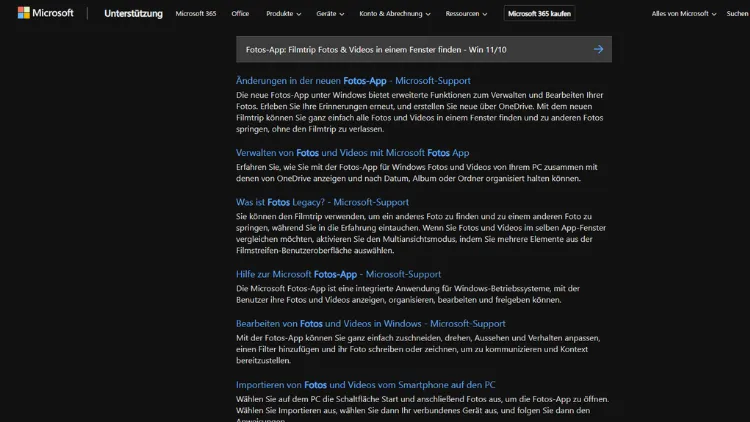750x422 pixels.
Task: Click Microsoft 365 kaufen button
Action: pyautogui.click(x=540, y=13)
